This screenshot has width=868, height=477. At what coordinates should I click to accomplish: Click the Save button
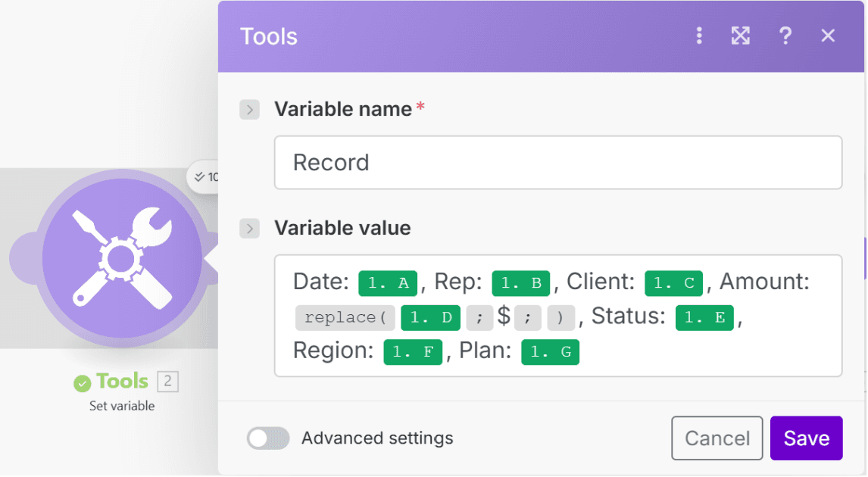[x=806, y=438]
